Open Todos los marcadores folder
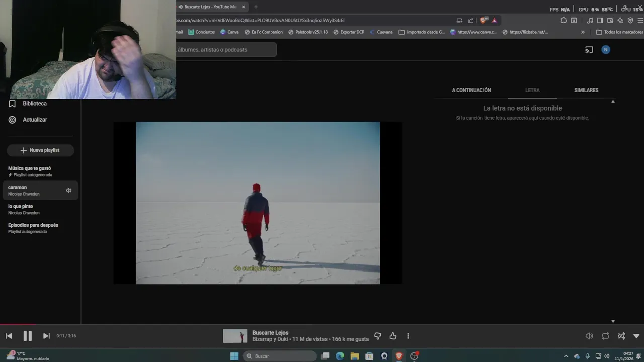Viewport: 644px width, 362px height. click(x=619, y=32)
